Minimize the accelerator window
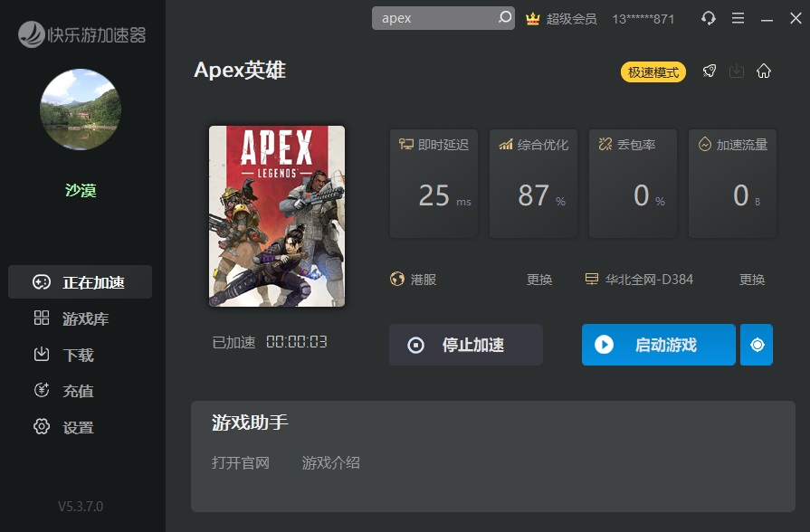The height and width of the screenshot is (532, 810). tap(767, 20)
